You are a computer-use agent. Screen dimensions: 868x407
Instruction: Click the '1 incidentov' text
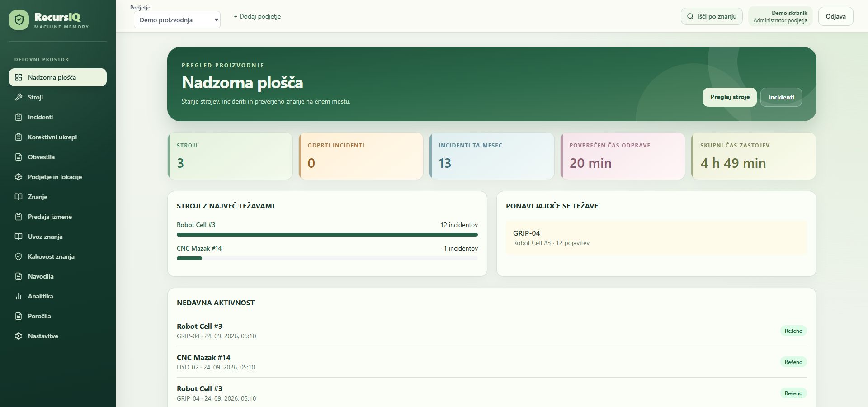461,248
